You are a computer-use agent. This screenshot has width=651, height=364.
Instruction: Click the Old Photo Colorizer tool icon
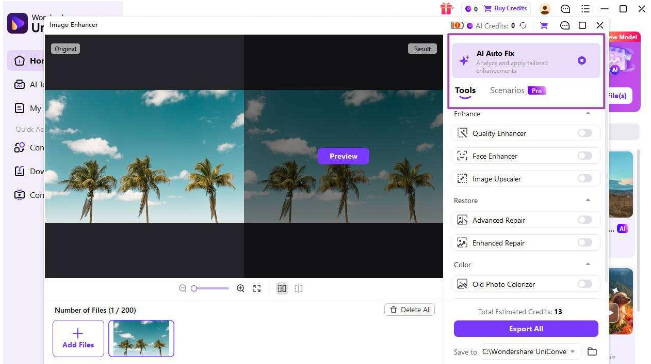(x=462, y=284)
